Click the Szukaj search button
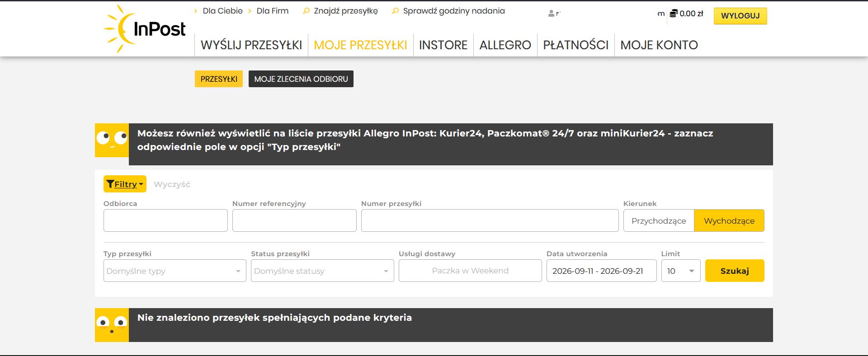 point(735,271)
